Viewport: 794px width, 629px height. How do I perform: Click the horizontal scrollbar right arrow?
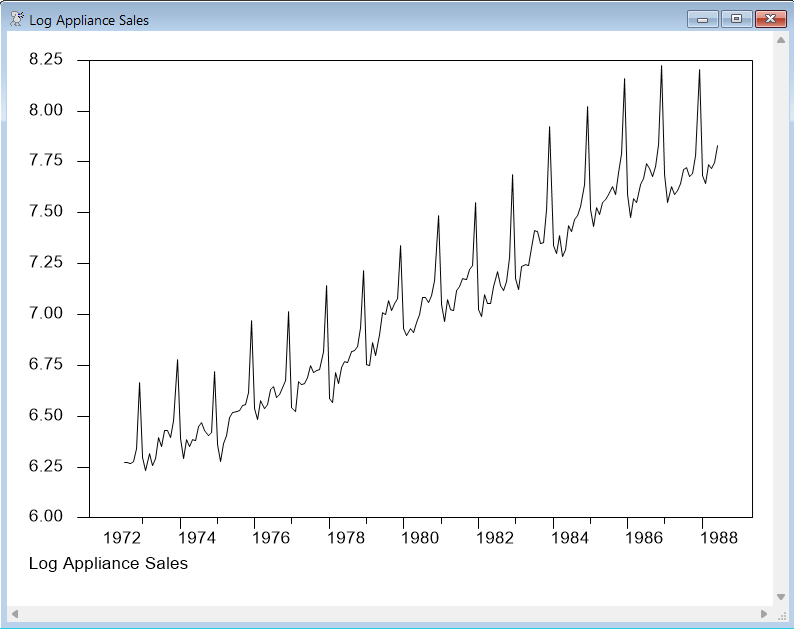point(764,613)
